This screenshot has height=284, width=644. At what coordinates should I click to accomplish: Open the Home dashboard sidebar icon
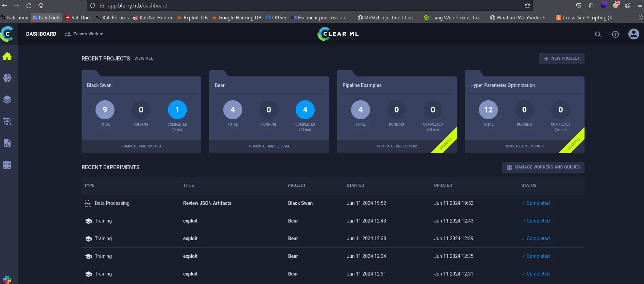[7, 56]
